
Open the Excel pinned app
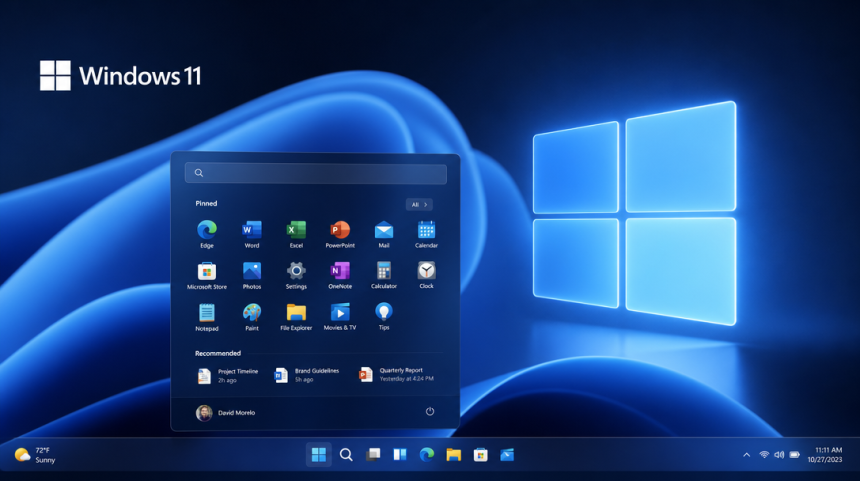pos(296,234)
